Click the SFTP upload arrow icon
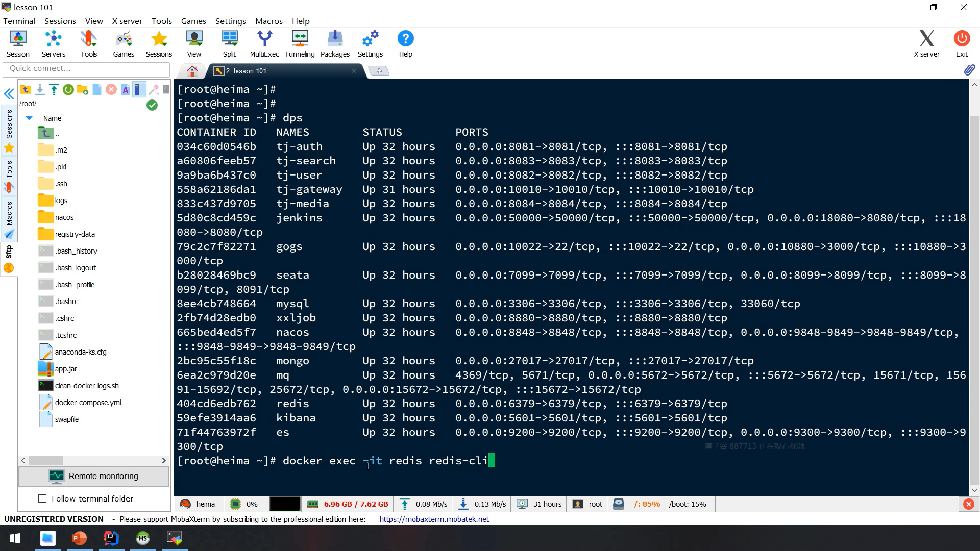980x551 pixels. pyautogui.click(x=54, y=90)
